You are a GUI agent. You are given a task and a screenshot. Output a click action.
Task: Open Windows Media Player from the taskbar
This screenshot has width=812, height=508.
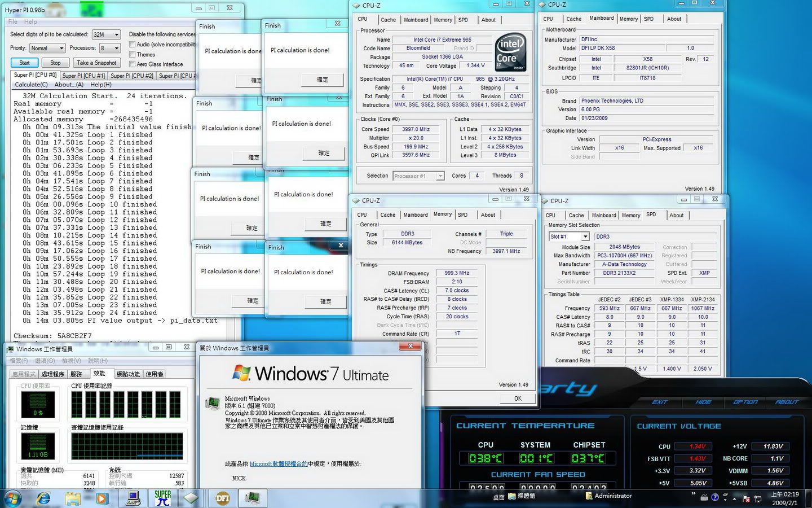tap(102, 498)
